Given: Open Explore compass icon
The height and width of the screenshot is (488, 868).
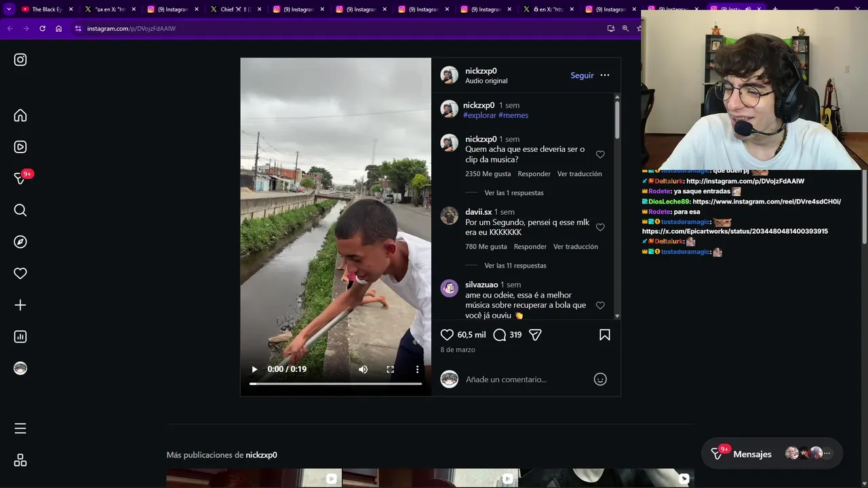Looking at the screenshot, I should coord(20,242).
